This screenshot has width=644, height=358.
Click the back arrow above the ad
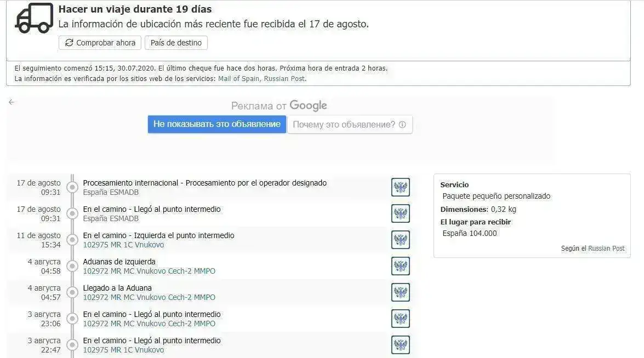[x=11, y=102]
